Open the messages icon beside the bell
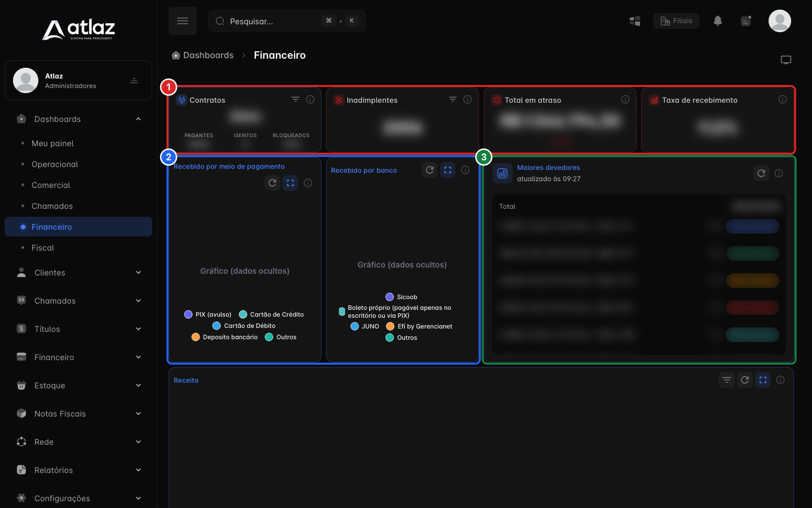The image size is (812, 508). coord(746,21)
